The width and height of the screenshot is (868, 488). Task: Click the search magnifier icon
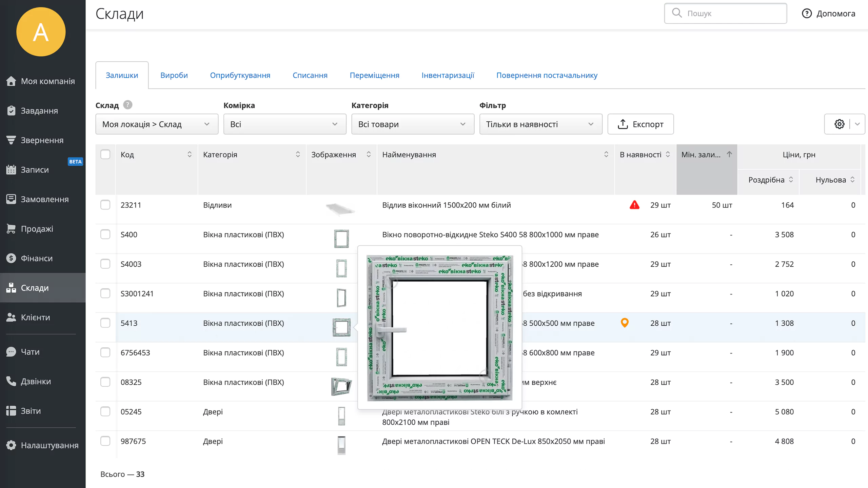pyautogui.click(x=677, y=13)
